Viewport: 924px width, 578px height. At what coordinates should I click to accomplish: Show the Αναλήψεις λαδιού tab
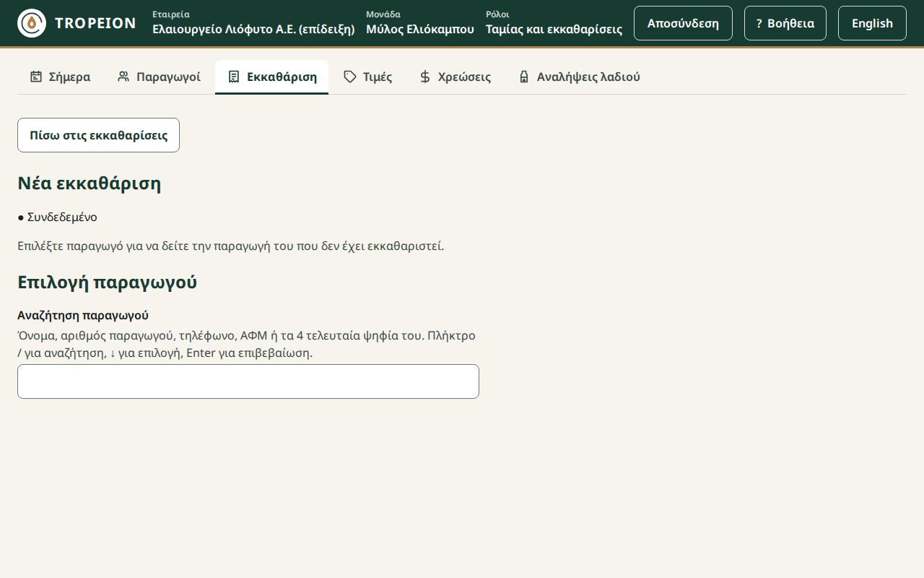579,77
